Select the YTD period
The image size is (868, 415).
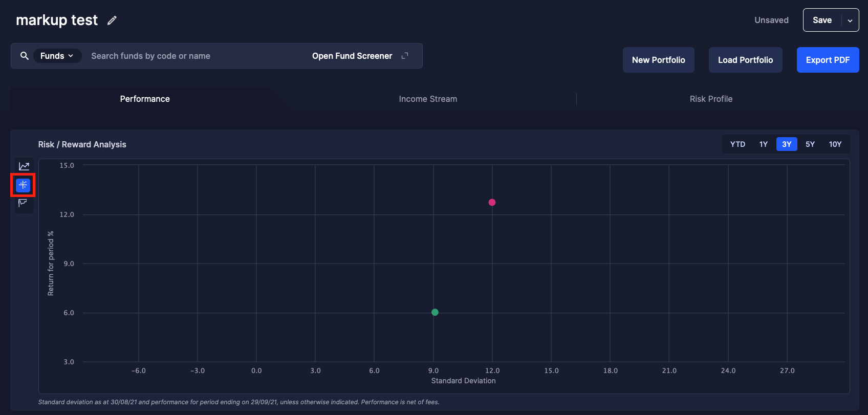coord(737,144)
